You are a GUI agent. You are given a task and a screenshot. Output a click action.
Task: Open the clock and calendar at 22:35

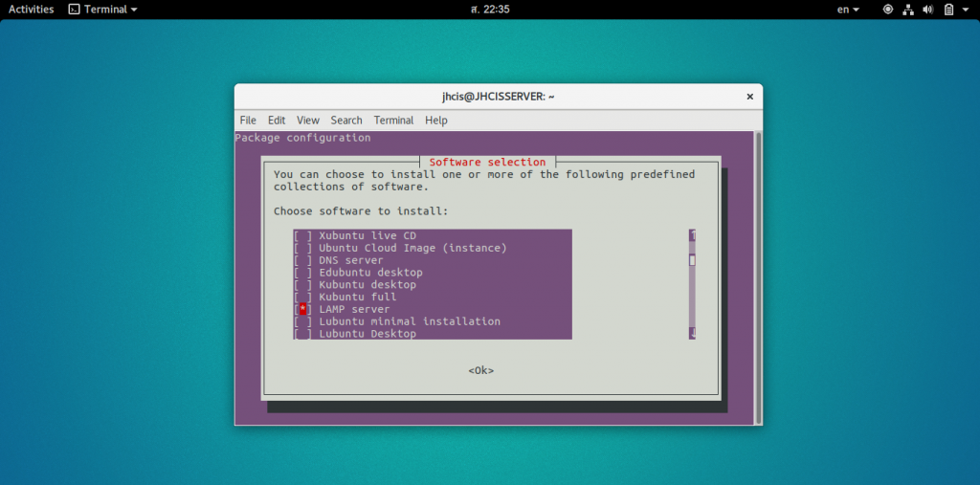(489, 10)
